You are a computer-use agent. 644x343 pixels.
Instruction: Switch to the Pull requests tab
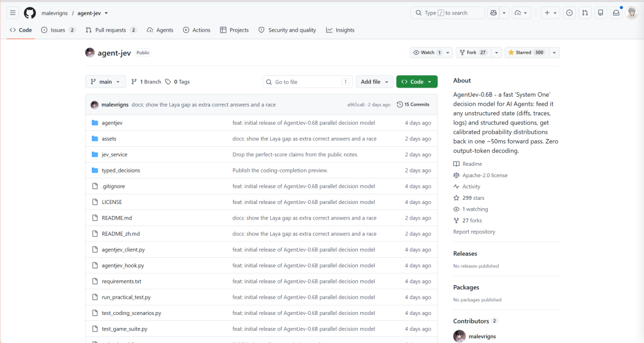tap(111, 30)
